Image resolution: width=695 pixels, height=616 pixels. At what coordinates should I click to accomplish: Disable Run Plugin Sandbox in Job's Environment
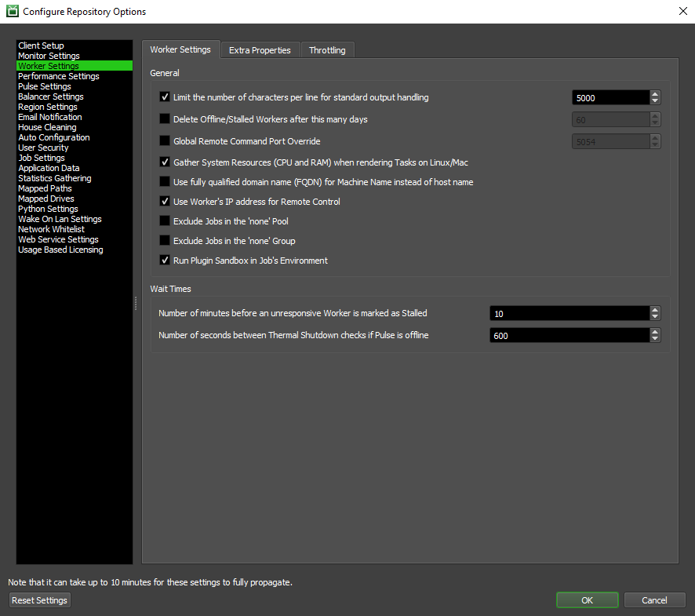pos(165,261)
